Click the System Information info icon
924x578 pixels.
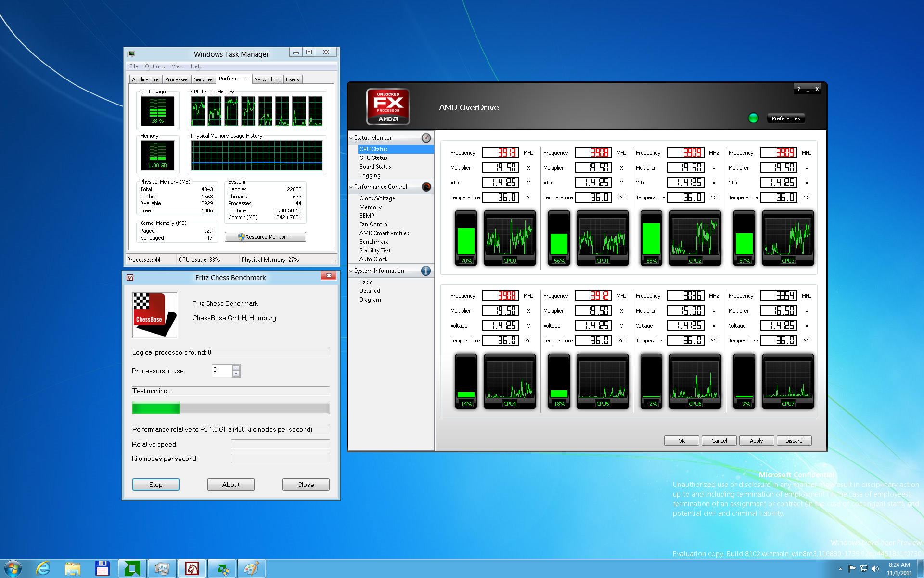coord(426,271)
